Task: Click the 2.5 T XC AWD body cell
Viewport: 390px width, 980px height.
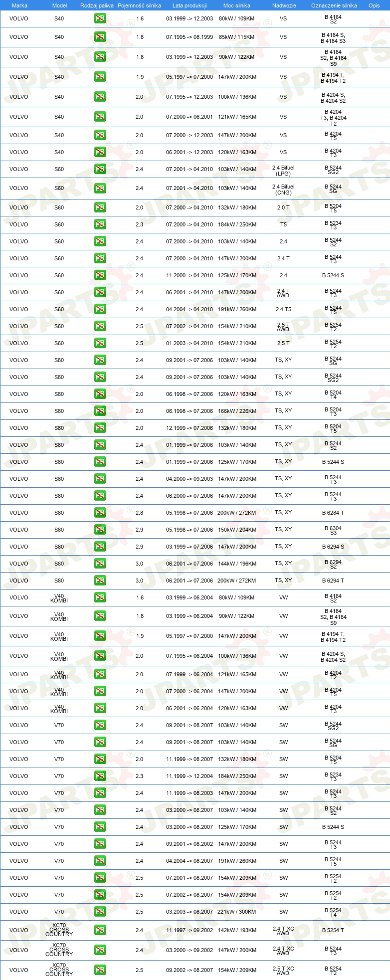Action: click(283, 971)
